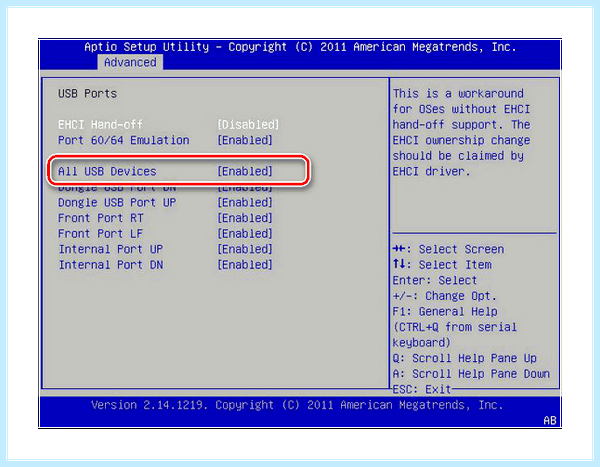600x467 pixels.
Task: Click the 'F1: General Help' line
Action: (x=445, y=312)
